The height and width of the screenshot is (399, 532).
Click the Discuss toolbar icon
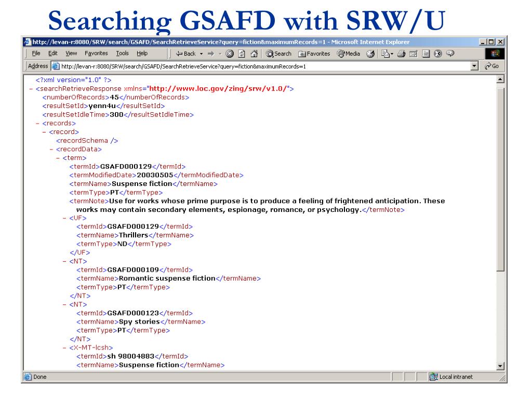[x=426, y=54]
